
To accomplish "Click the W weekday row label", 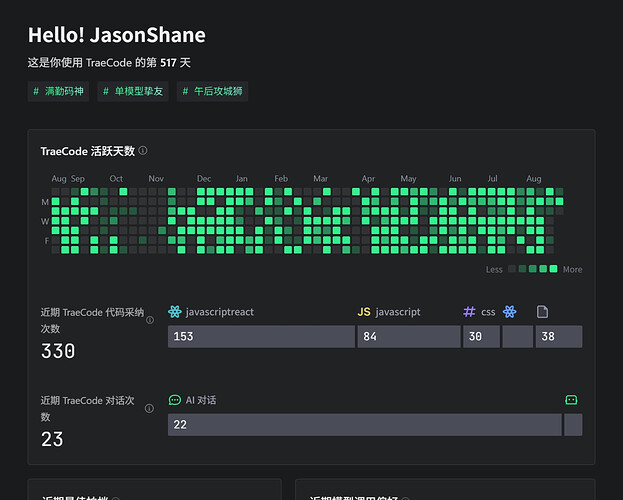I will (x=45, y=221).
